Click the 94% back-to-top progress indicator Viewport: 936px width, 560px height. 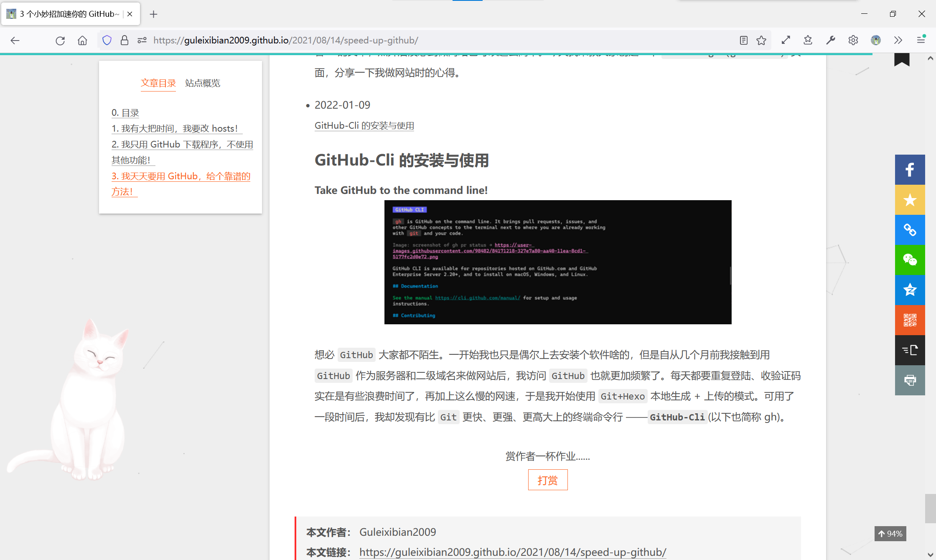pyautogui.click(x=890, y=534)
